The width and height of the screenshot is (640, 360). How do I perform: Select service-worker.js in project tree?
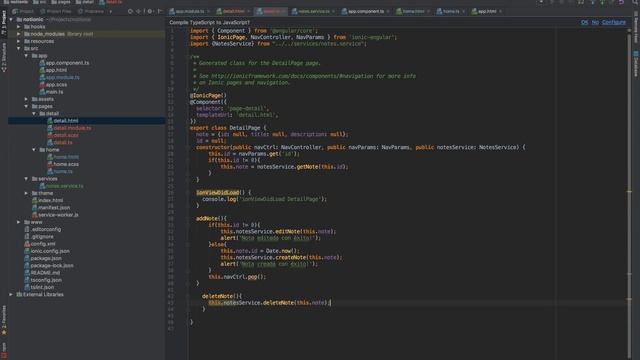(x=55, y=215)
